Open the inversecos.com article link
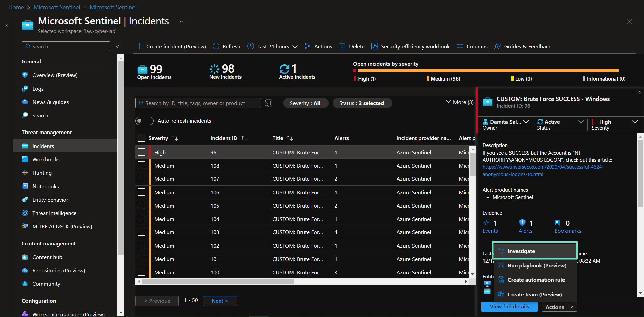This screenshot has height=317, width=644. click(543, 171)
